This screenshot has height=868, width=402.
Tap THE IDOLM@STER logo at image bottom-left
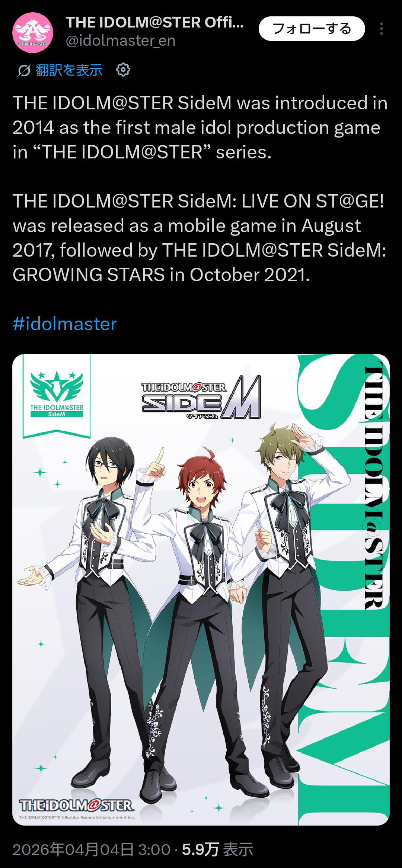76,806
